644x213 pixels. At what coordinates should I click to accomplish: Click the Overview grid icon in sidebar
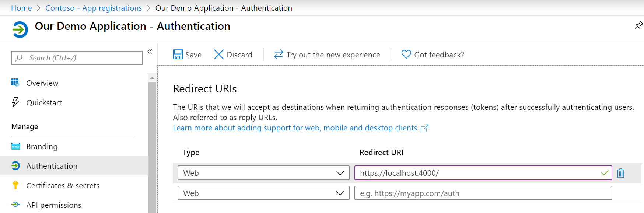coord(15,83)
